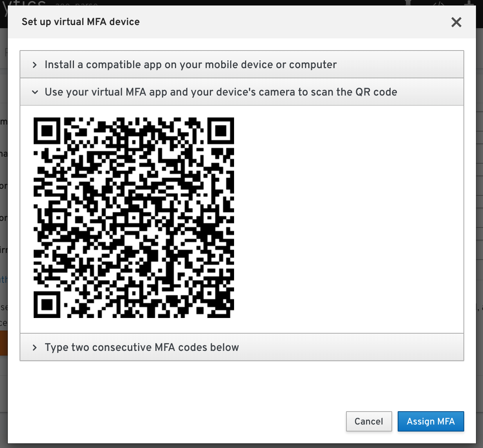This screenshot has width=483, height=448.
Task: Expand chevron beside Type two consecutive MFA codes
Action: coord(35,347)
